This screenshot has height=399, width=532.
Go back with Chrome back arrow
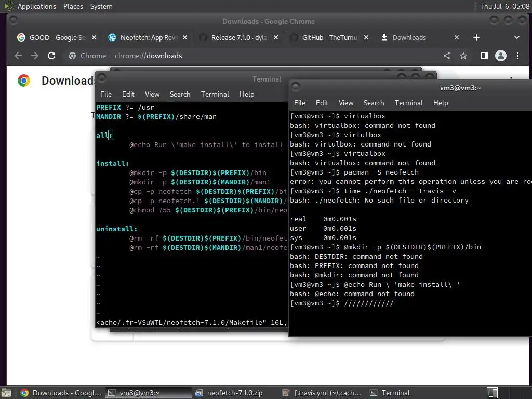pos(18,56)
